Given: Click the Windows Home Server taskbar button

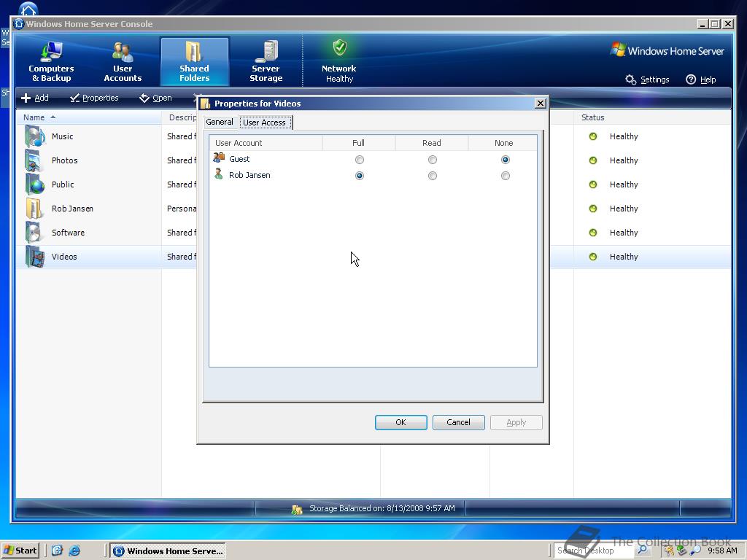Looking at the screenshot, I should click(x=169, y=551).
